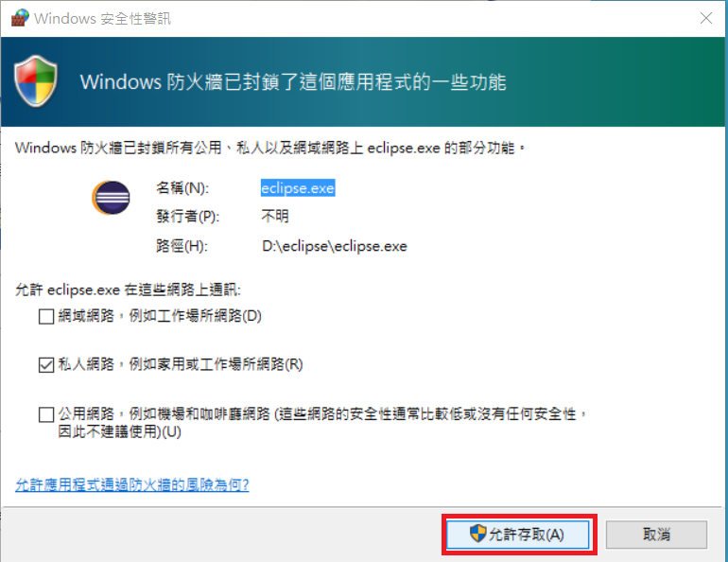The width and height of the screenshot is (728, 562).
Task: Click the publisher value 不明
Action: pyautogui.click(x=275, y=216)
